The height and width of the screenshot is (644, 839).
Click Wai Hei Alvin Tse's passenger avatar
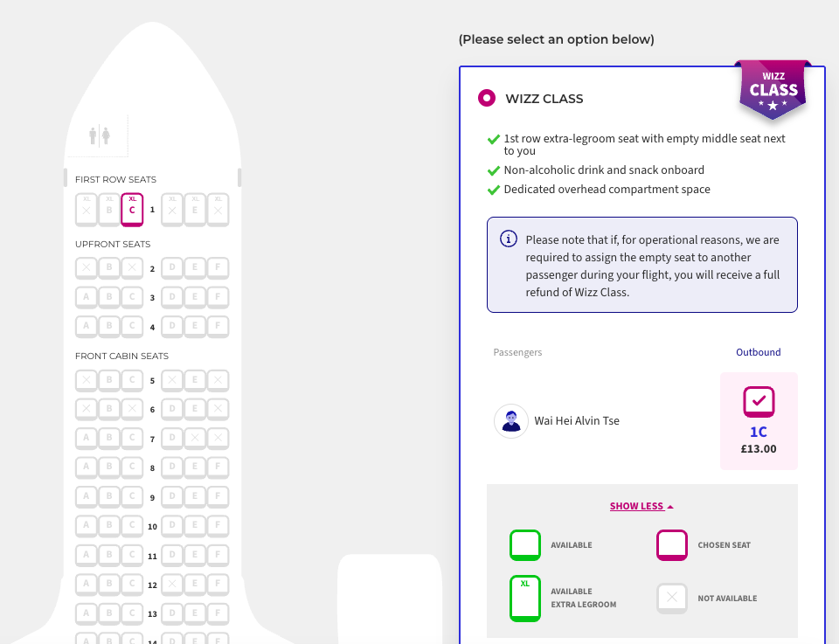[x=510, y=420]
